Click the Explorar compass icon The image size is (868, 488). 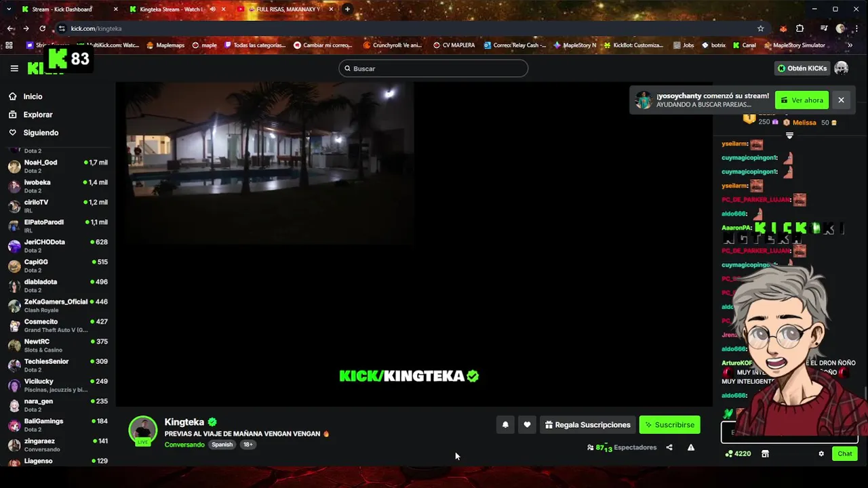pos(13,115)
